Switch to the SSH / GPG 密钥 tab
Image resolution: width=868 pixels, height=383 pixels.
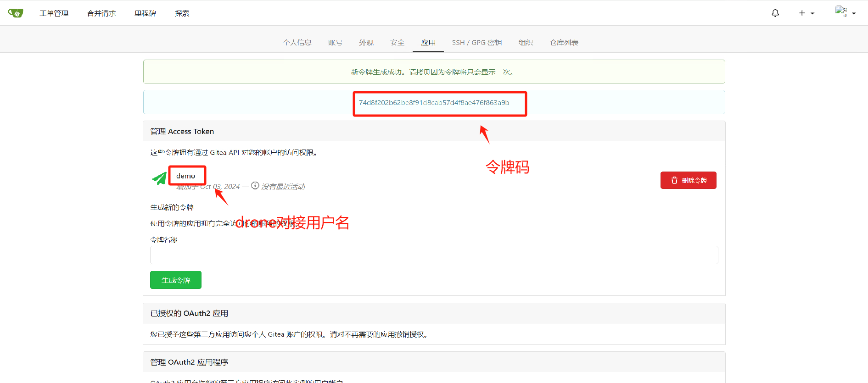[x=476, y=43]
